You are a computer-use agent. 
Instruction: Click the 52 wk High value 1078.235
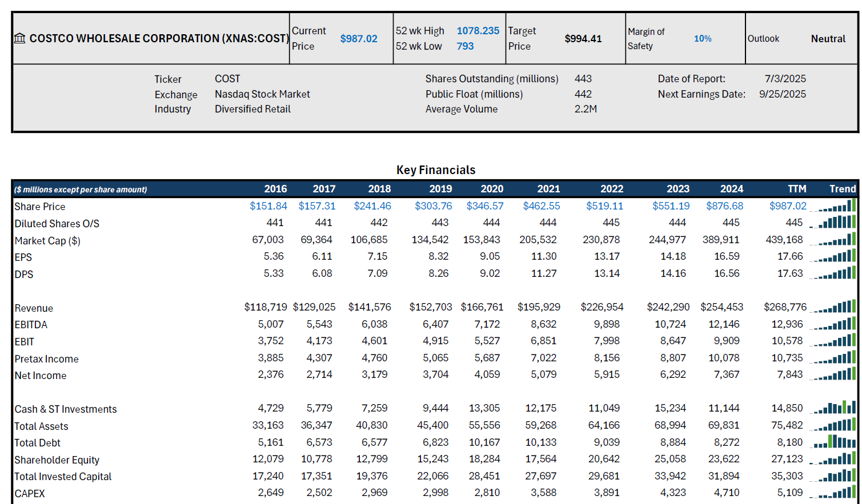coord(478,31)
